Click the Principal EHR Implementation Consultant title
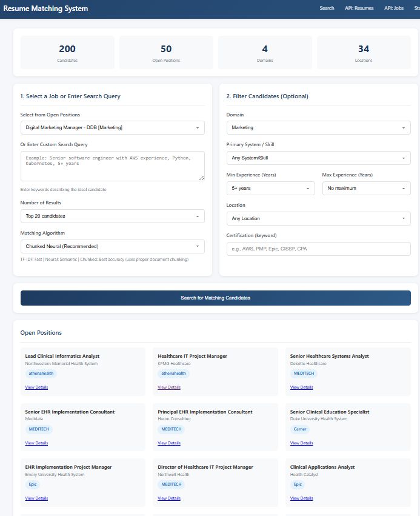Viewport: 420px width, 516px height. (x=205, y=412)
